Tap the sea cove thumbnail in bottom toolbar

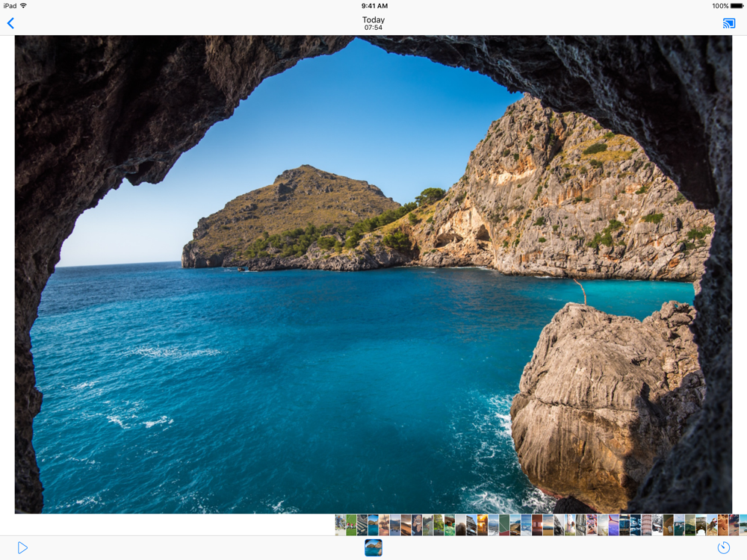(x=373, y=548)
